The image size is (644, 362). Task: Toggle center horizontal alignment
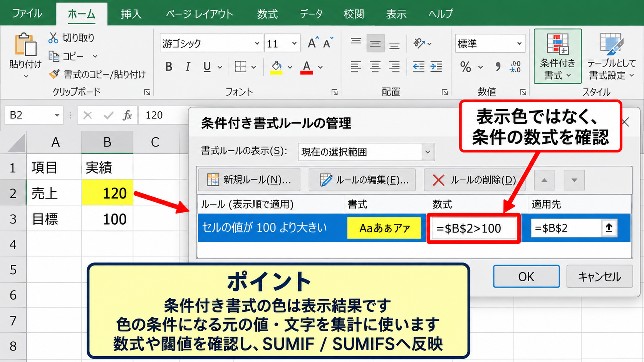[375, 67]
